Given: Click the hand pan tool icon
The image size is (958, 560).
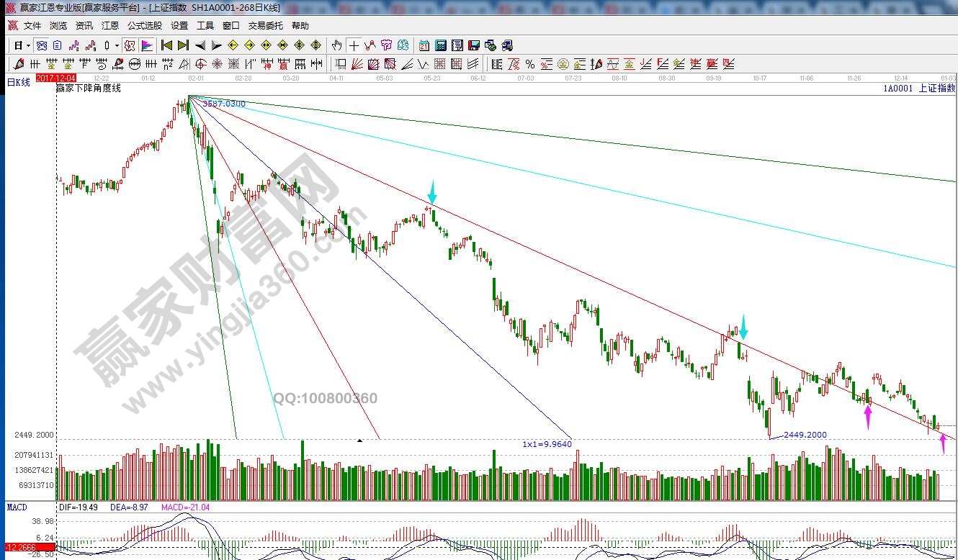Looking at the screenshot, I should point(337,45).
